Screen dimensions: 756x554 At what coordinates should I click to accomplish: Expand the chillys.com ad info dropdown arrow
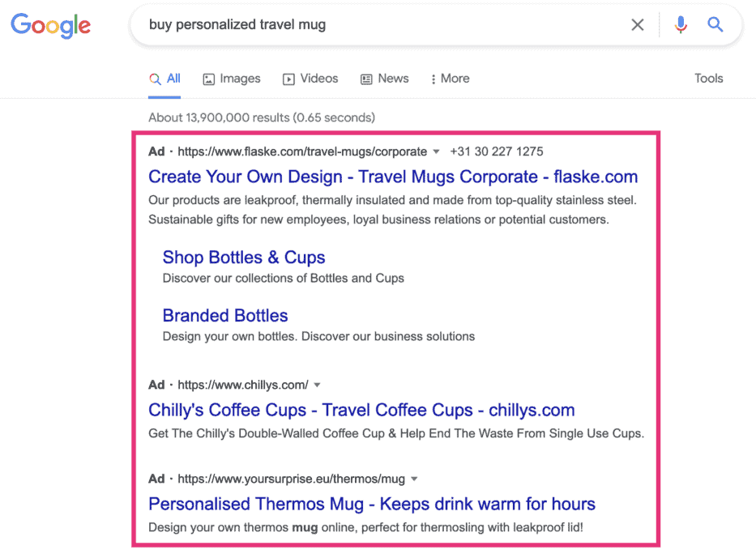tap(317, 385)
